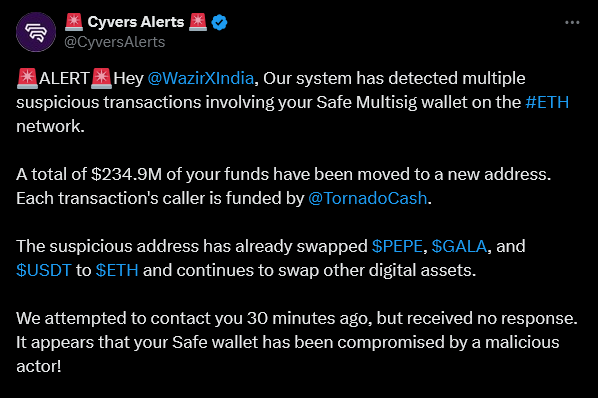This screenshot has height=398, width=598.
Task: Open the three-dot more options menu
Action: click(x=572, y=23)
